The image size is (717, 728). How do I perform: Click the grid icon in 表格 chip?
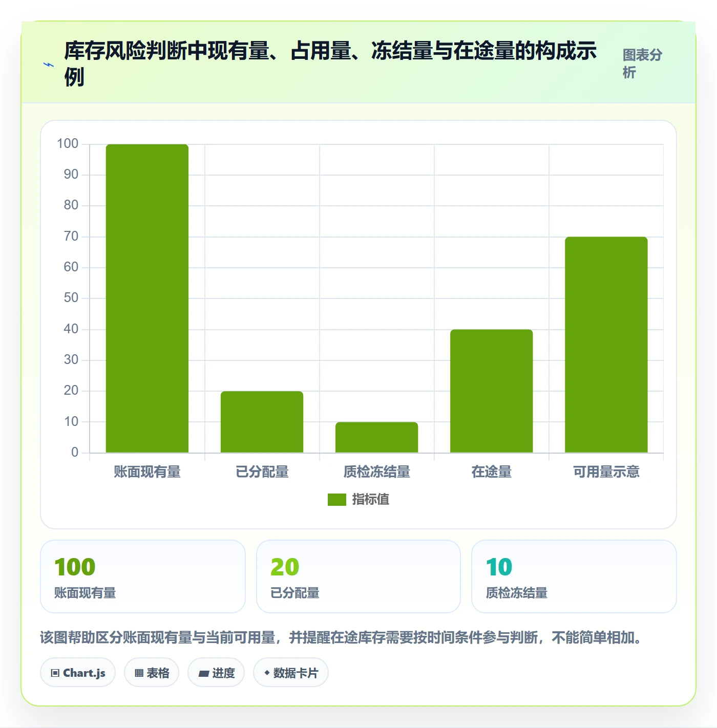click(x=139, y=673)
